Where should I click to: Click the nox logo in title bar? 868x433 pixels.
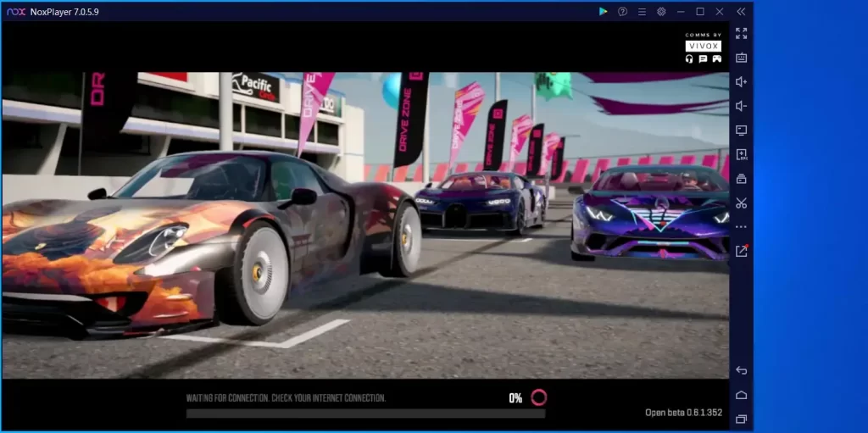tap(16, 12)
